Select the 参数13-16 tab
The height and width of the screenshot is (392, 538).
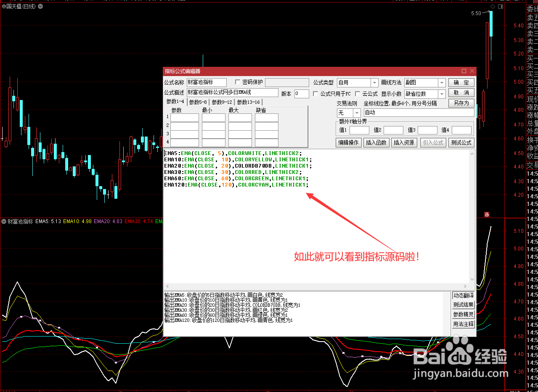(x=248, y=102)
